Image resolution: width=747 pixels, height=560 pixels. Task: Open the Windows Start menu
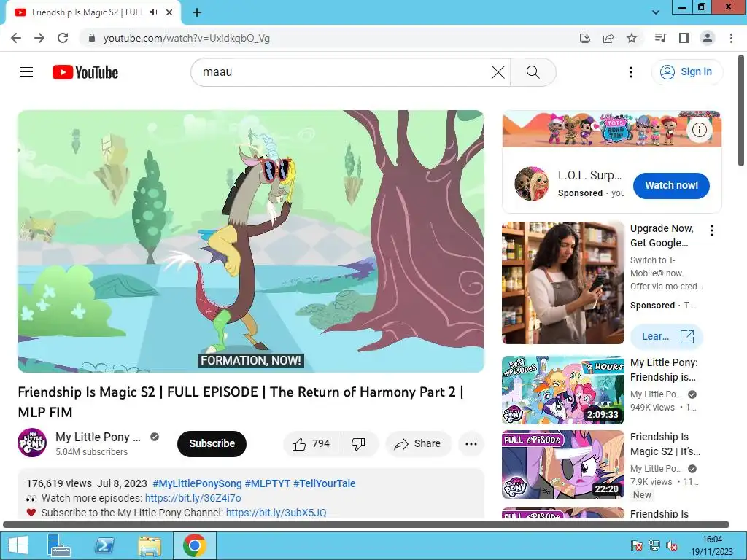(18, 545)
